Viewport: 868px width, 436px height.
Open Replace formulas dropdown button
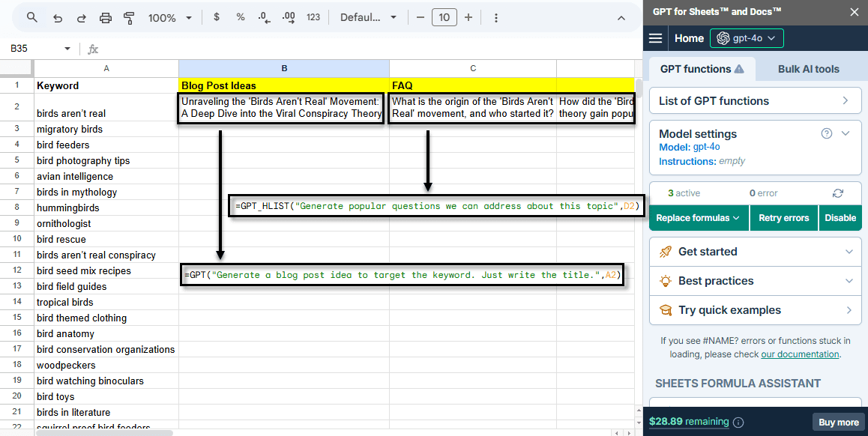point(699,218)
